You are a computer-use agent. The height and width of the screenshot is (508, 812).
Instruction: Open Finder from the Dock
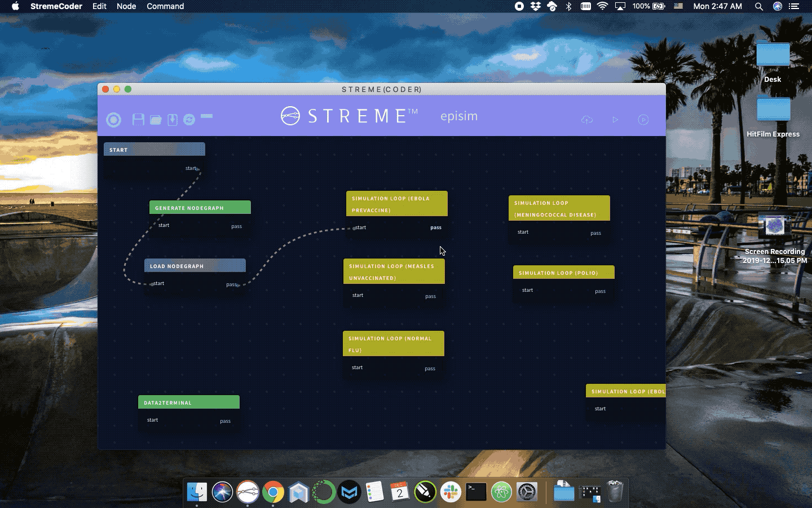[197, 492]
